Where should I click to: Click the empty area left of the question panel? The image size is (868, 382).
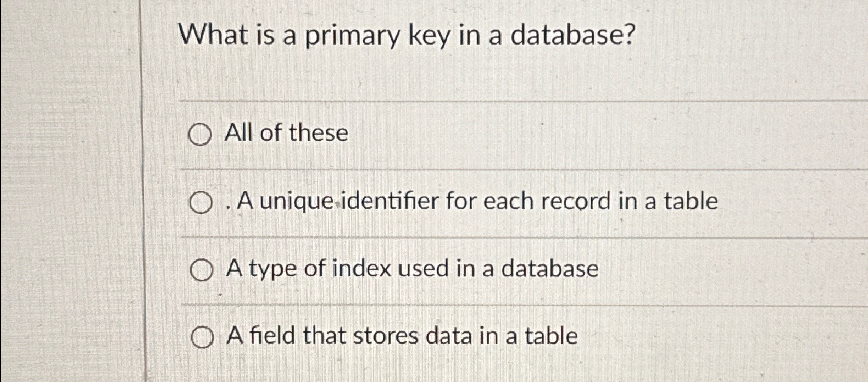tap(71, 192)
